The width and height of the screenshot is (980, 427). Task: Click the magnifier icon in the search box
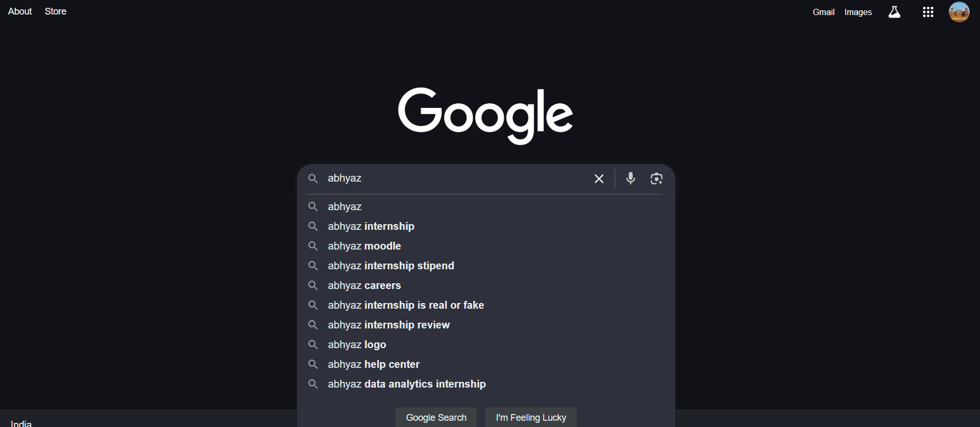(313, 178)
